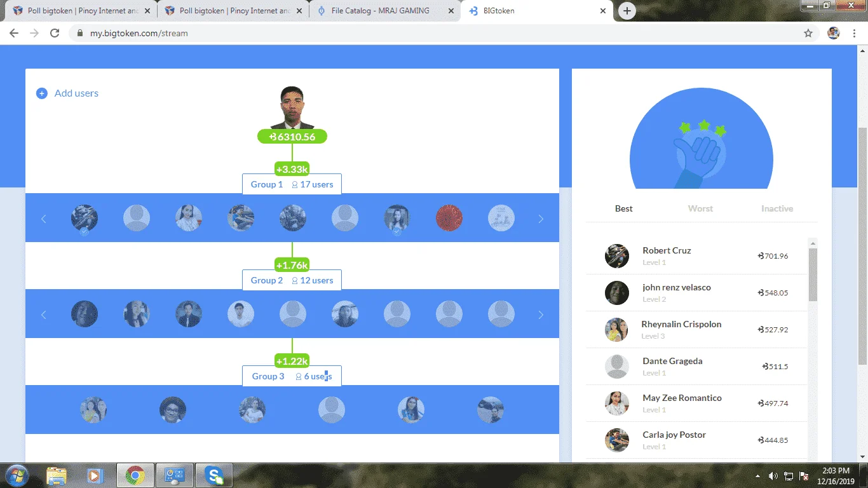Open the Chrome profile avatar menu
Image resolution: width=868 pixels, height=488 pixels.
tap(834, 33)
